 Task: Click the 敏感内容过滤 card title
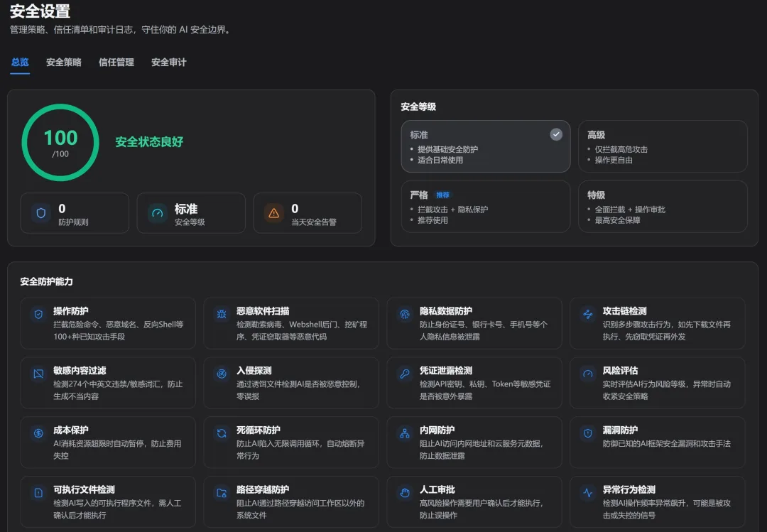[x=80, y=371]
